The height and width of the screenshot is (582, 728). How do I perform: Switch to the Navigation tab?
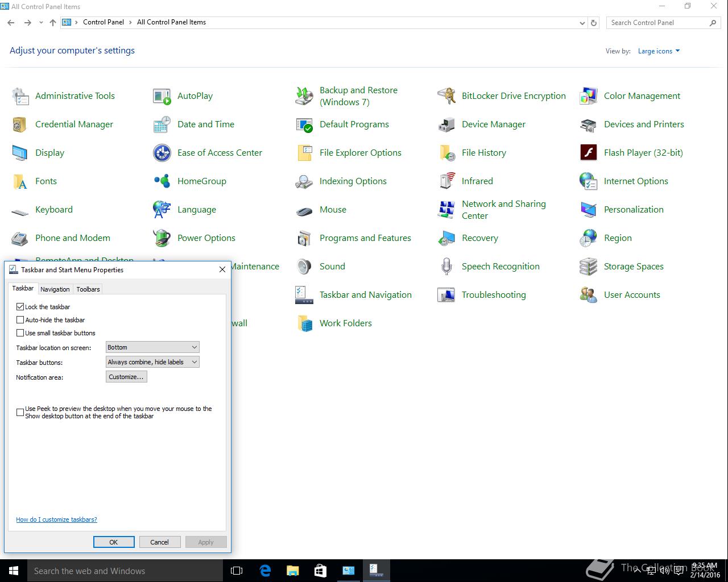[x=55, y=289]
